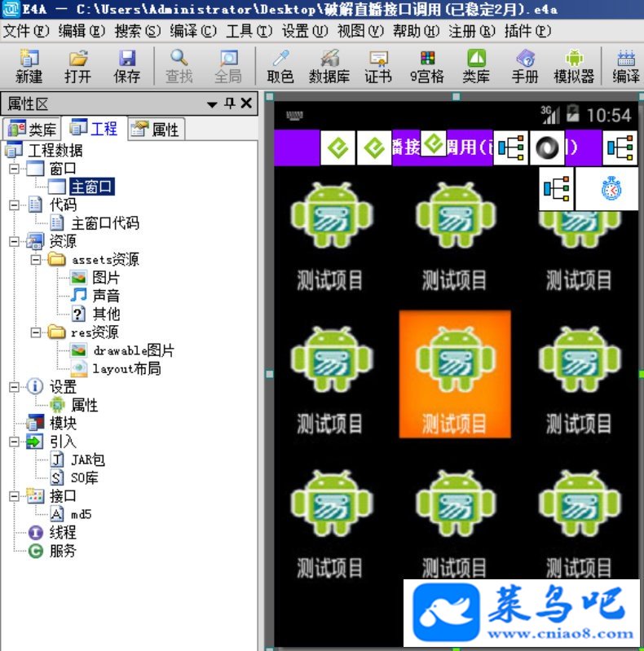The image size is (644, 651).
Task: Open the 属性区 panel dropdown arrow
Action: [x=212, y=103]
